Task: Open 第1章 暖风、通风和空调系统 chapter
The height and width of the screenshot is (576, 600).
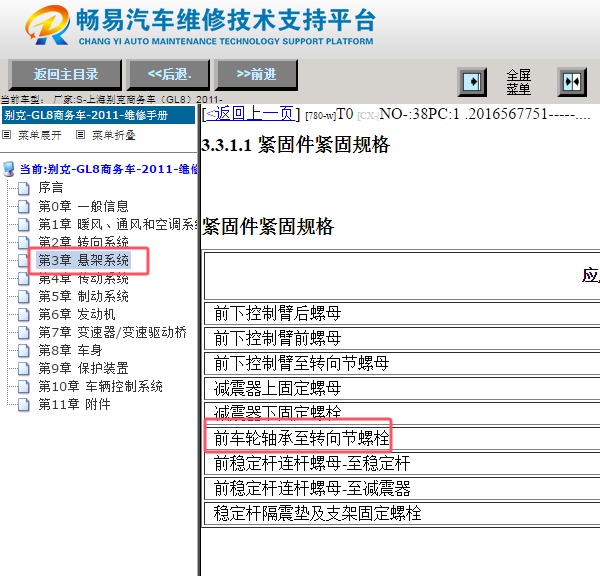Action: 118,224
